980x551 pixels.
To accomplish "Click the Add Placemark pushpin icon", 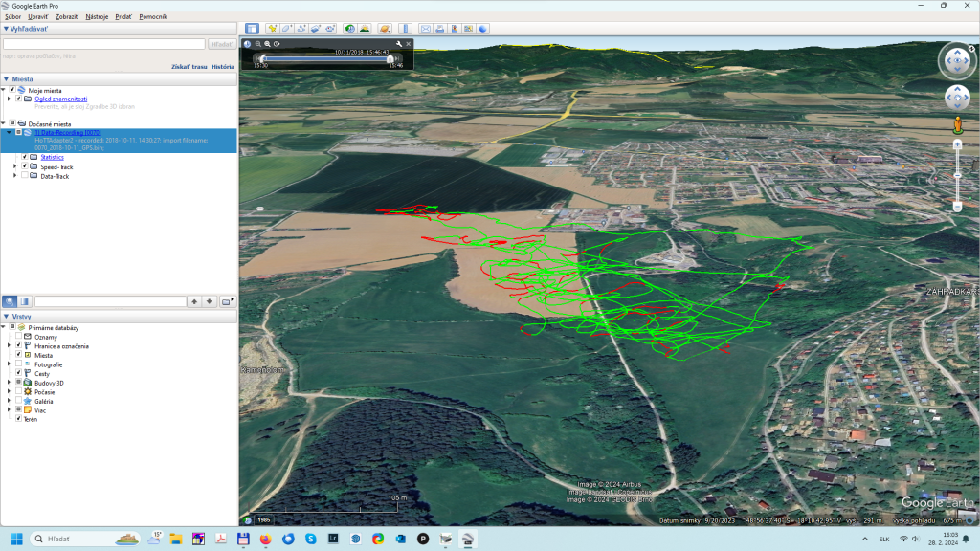I will coord(273,29).
